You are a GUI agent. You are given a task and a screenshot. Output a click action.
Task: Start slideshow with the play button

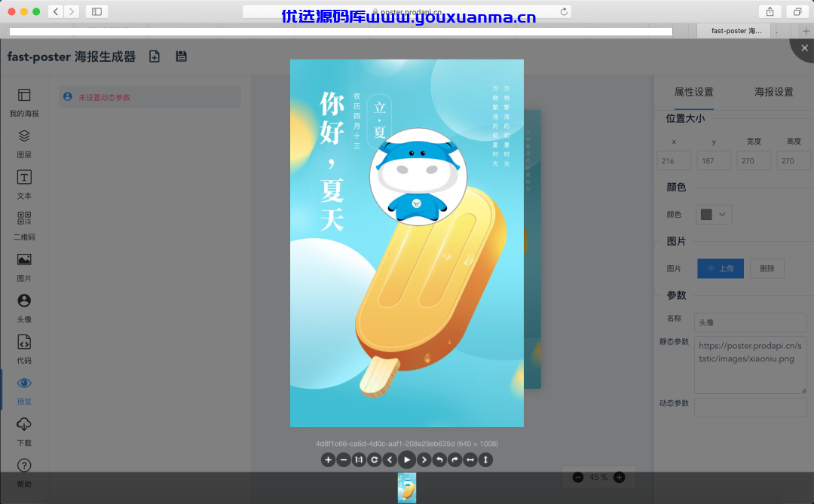(407, 460)
